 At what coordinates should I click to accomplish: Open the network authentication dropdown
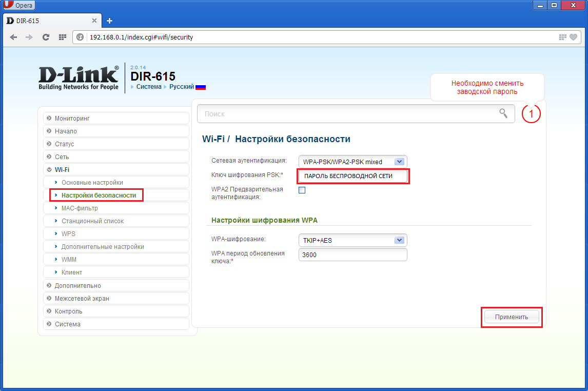click(352, 162)
